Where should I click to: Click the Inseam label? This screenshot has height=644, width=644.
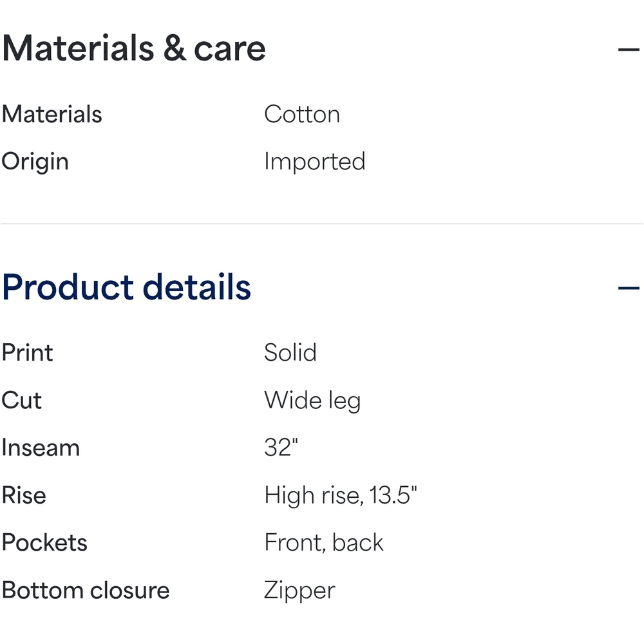[41, 448]
